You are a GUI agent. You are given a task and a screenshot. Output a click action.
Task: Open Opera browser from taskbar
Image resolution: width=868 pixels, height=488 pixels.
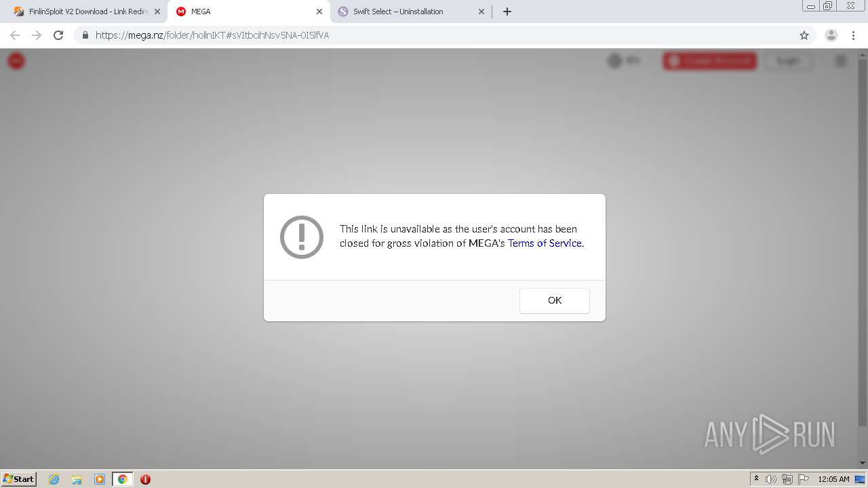click(x=145, y=479)
